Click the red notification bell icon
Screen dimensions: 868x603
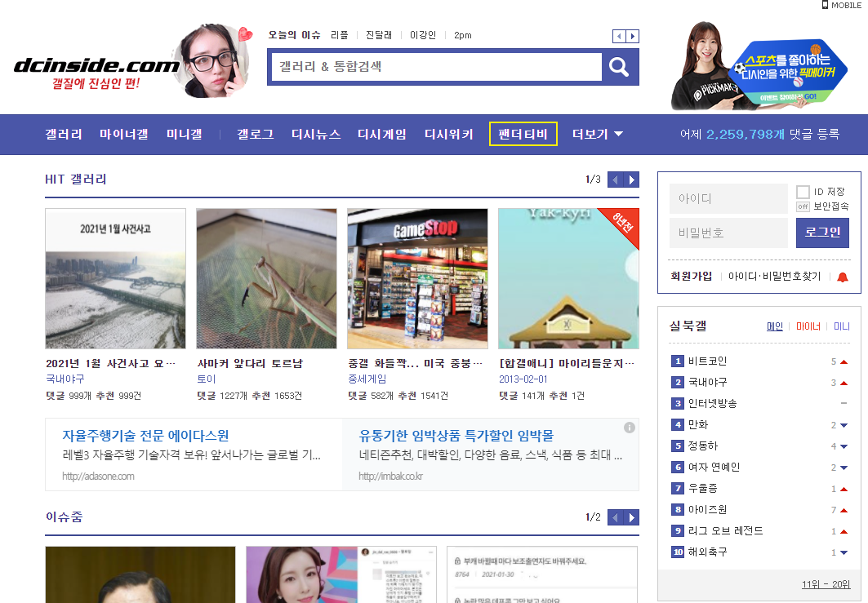(x=843, y=277)
